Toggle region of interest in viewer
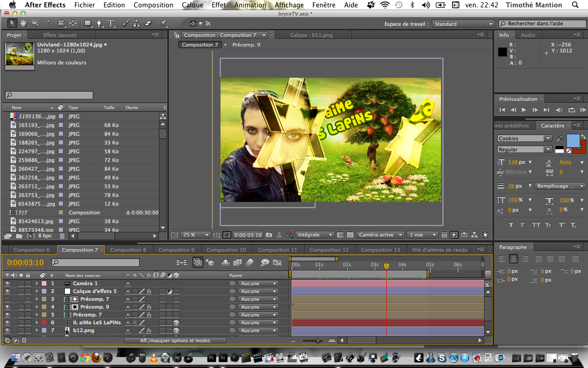 (x=340, y=235)
